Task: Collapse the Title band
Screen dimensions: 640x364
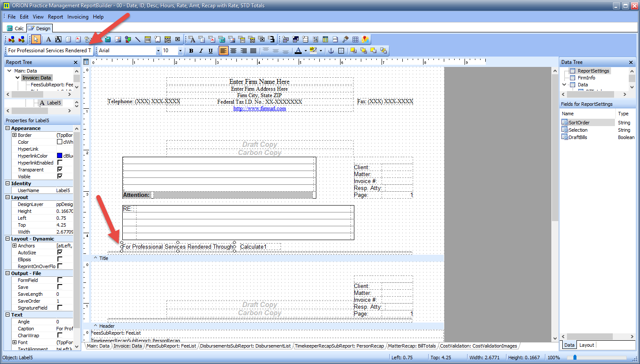Action: pos(96,258)
